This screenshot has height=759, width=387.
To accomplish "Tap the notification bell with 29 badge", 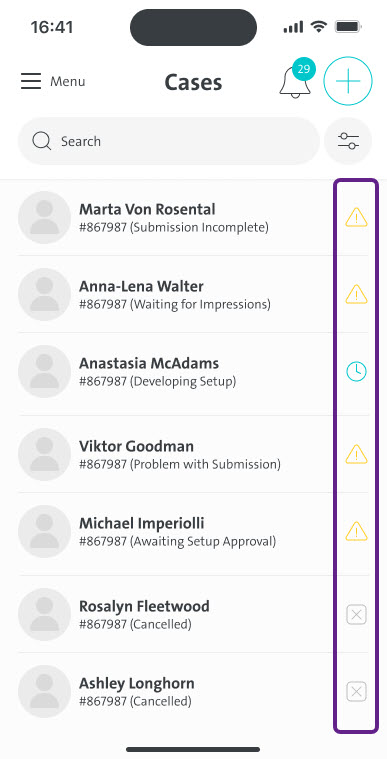I will pyautogui.click(x=296, y=80).
